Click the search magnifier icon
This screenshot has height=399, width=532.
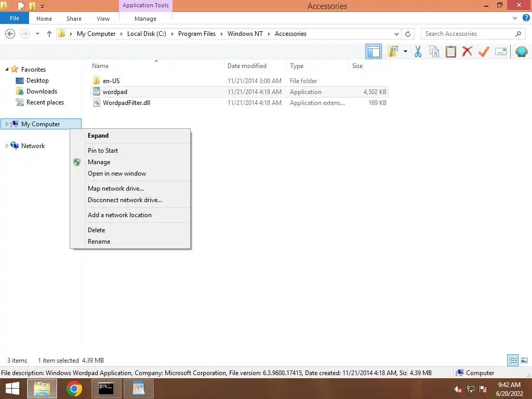[518, 34]
